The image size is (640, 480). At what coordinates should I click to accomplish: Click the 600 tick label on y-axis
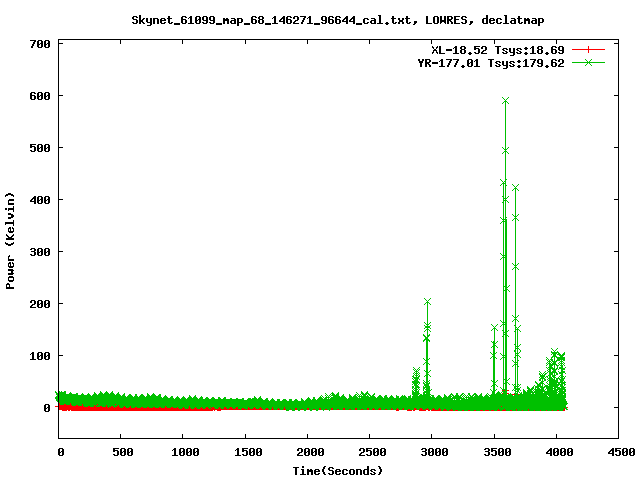pyautogui.click(x=40, y=96)
